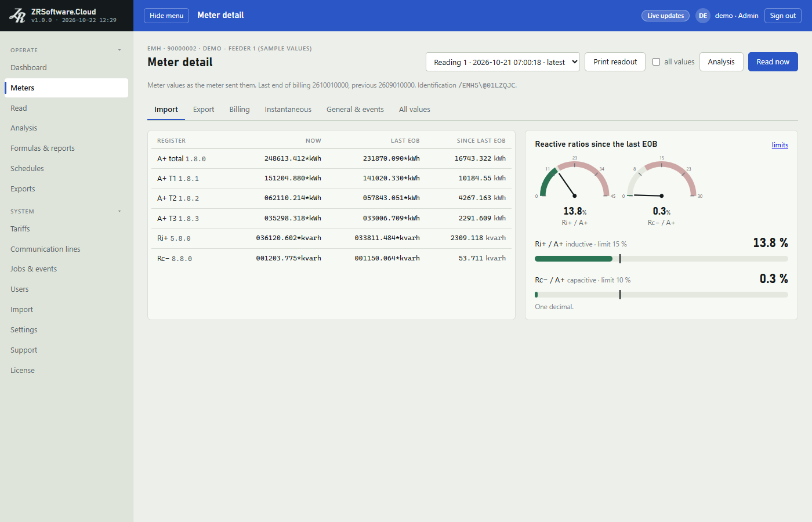The height and width of the screenshot is (522, 812).
Task: Toggle the all values checkbox
Action: [656, 62]
